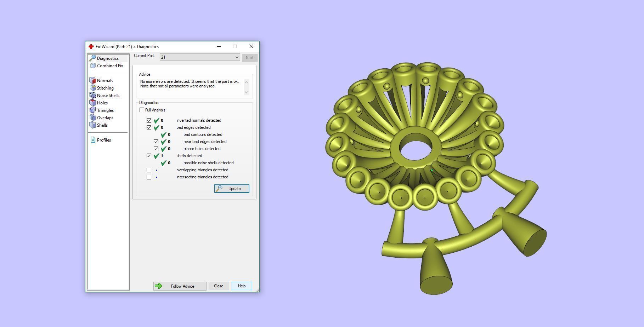
Task: Click the Close button at dialog bottom
Action: click(x=219, y=286)
